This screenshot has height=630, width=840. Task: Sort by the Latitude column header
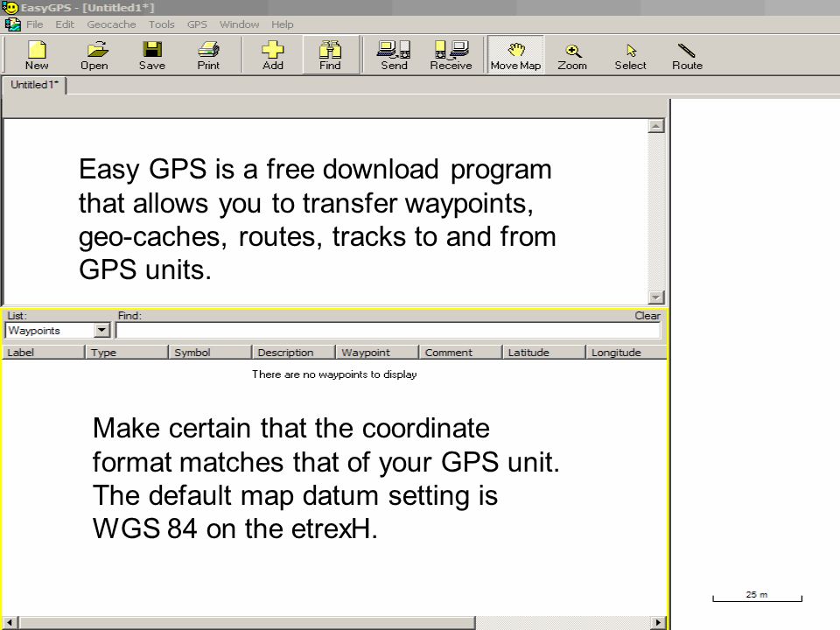[x=544, y=353]
